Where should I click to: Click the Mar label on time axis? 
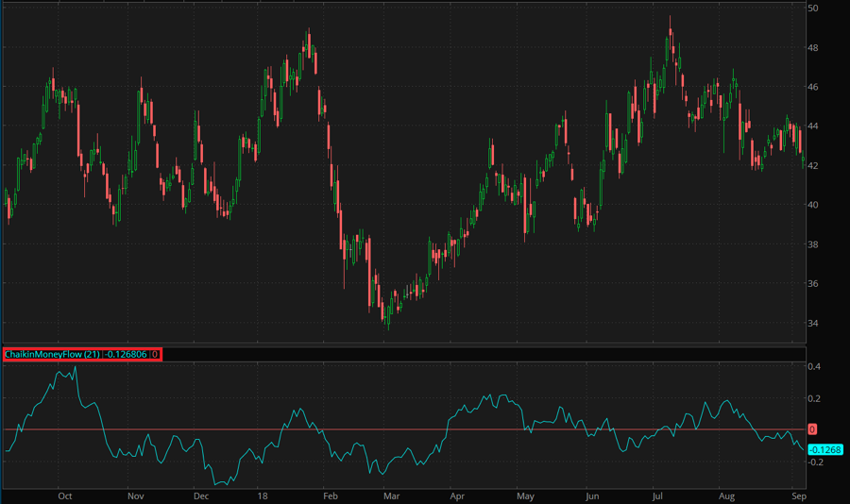391,495
